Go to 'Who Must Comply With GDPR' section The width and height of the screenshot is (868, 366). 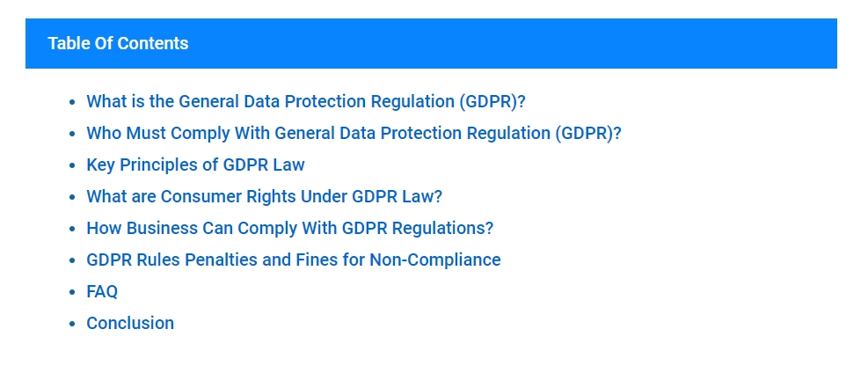(354, 134)
